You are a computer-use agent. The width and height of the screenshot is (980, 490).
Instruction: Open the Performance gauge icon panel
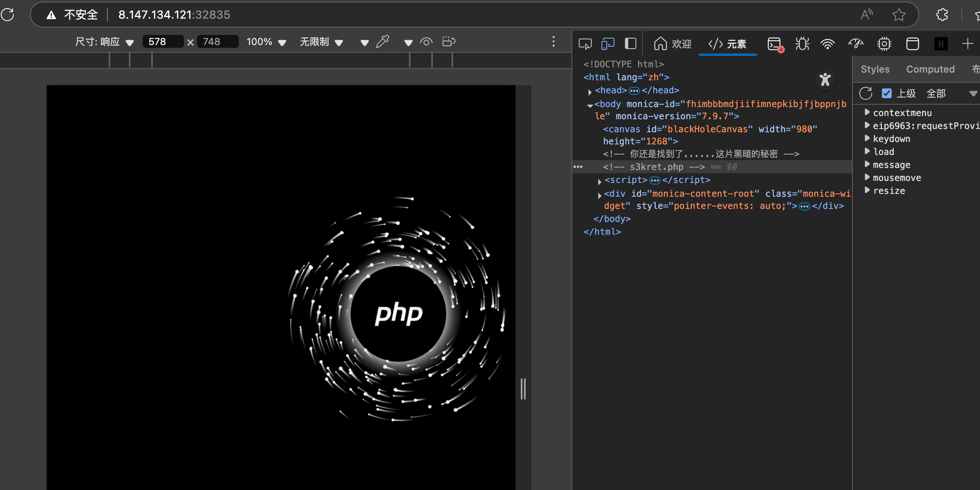click(x=856, y=43)
